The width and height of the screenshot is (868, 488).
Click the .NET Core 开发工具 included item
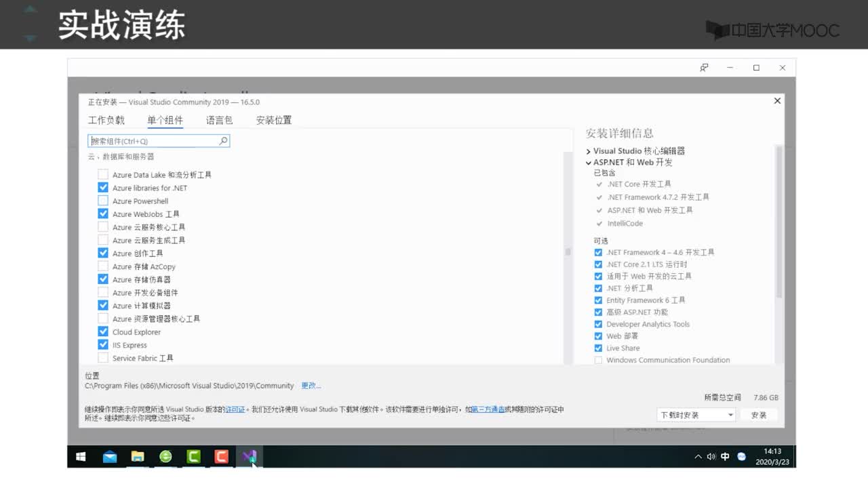click(x=639, y=184)
